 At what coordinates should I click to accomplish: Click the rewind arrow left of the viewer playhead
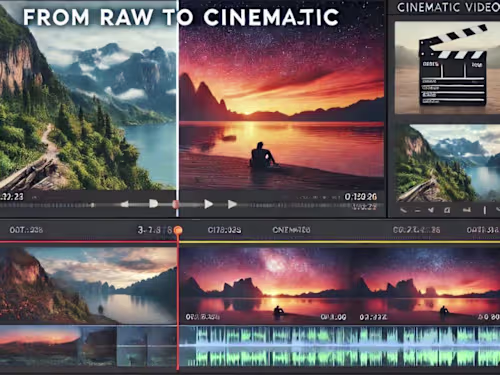click(x=124, y=204)
